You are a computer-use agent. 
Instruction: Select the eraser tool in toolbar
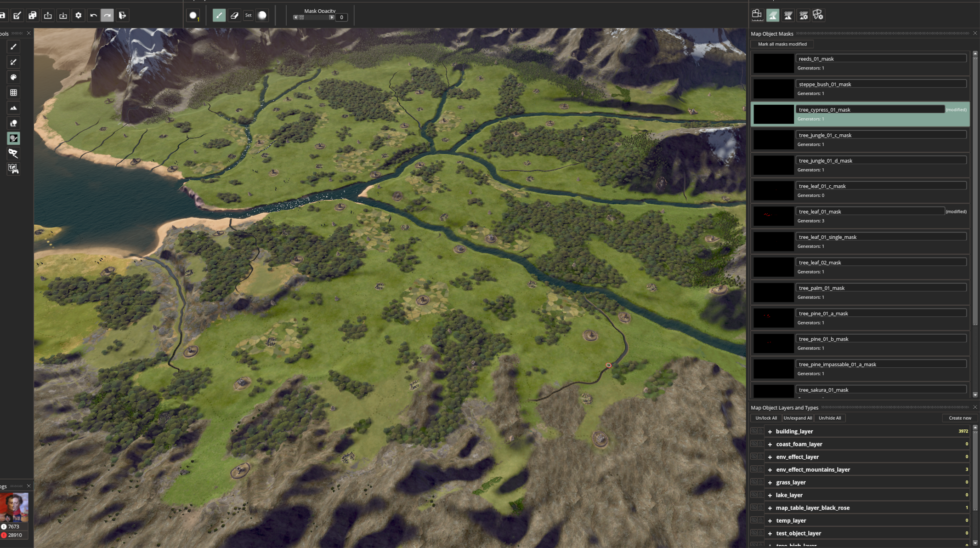click(234, 16)
